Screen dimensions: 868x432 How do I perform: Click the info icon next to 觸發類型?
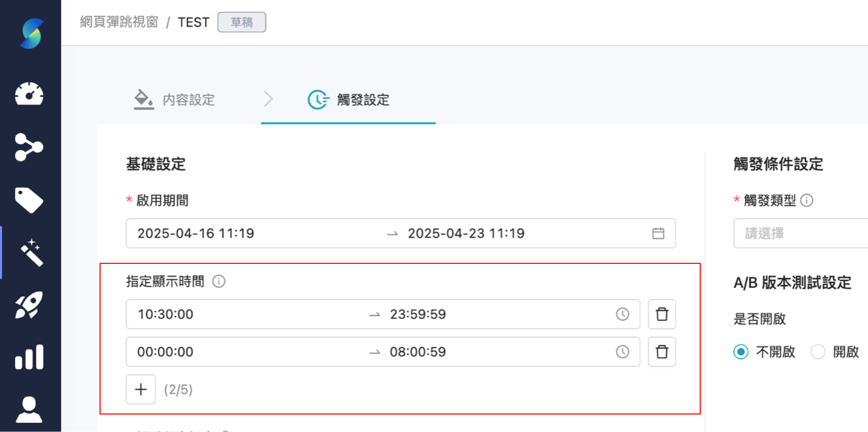[807, 200]
